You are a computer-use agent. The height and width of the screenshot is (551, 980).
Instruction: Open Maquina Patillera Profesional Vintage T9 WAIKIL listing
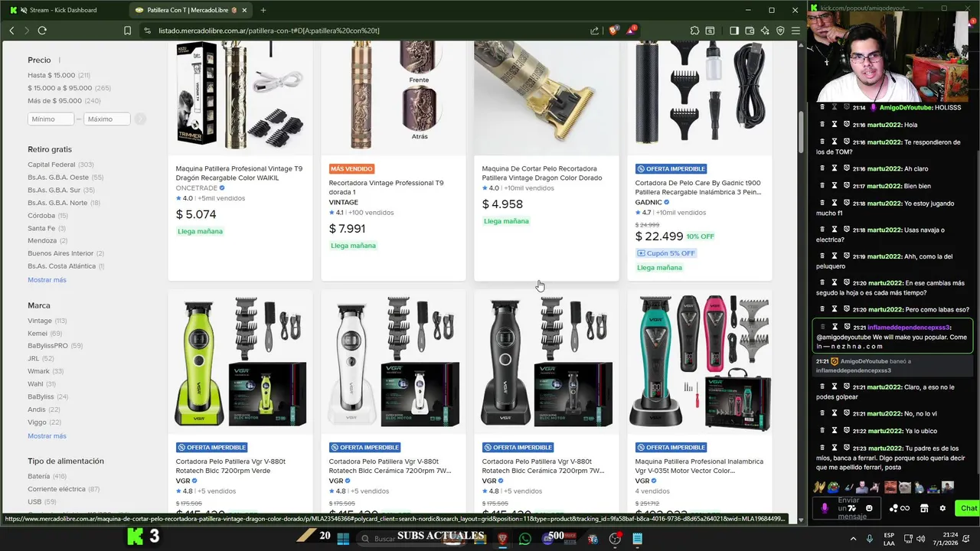click(x=239, y=173)
